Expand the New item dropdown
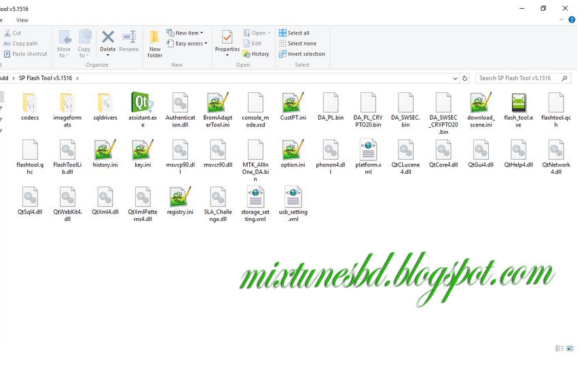 point(185,33)
